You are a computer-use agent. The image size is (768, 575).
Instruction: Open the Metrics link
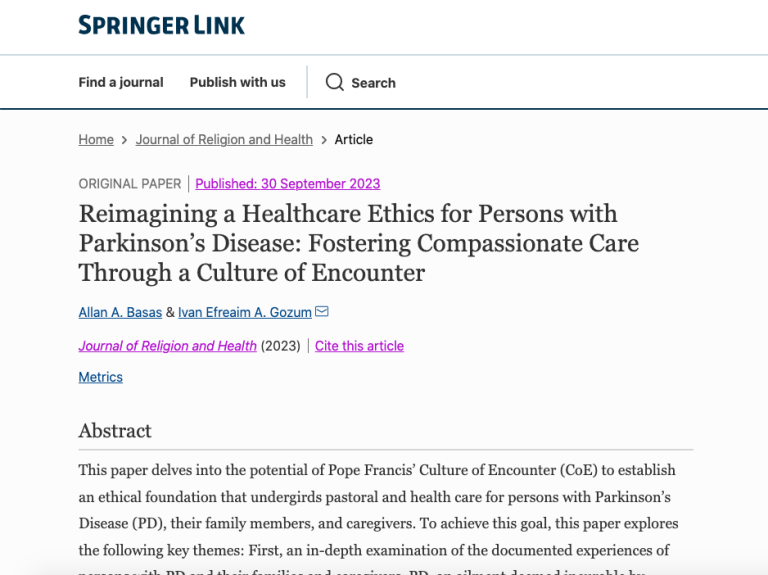[100, 377]
